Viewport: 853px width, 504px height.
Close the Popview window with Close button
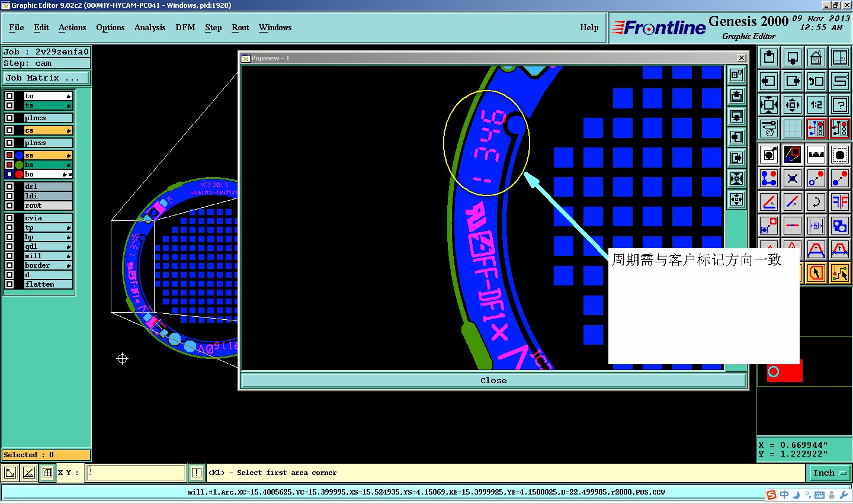493,380
